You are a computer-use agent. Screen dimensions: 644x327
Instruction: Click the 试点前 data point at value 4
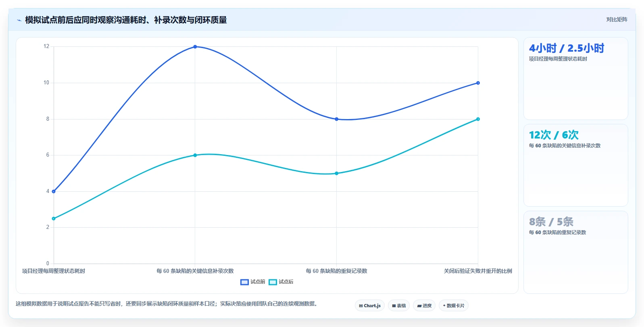[x=54, y=191]
